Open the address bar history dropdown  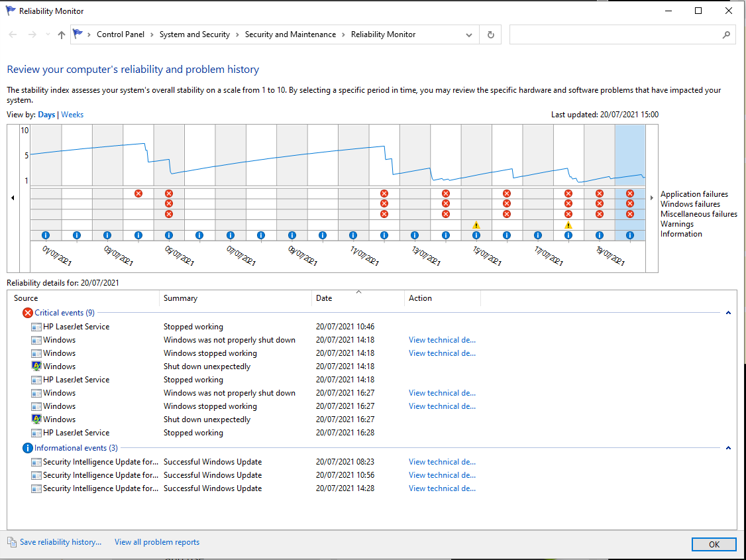[x=469, y=35]
